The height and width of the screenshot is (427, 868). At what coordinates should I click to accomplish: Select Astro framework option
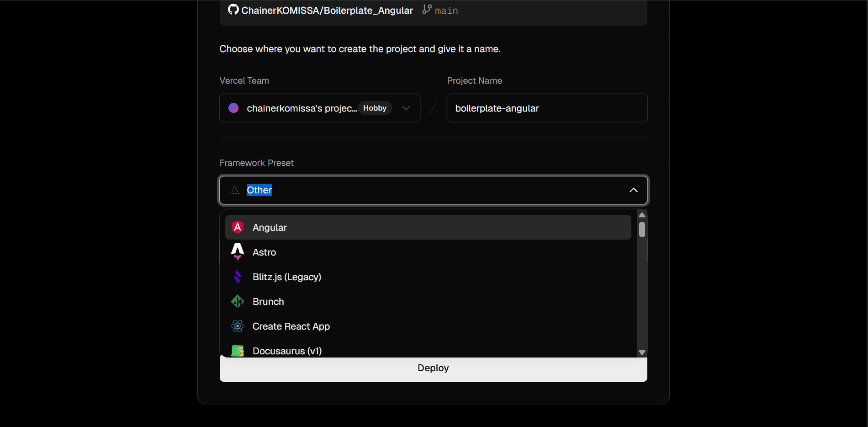265,252
